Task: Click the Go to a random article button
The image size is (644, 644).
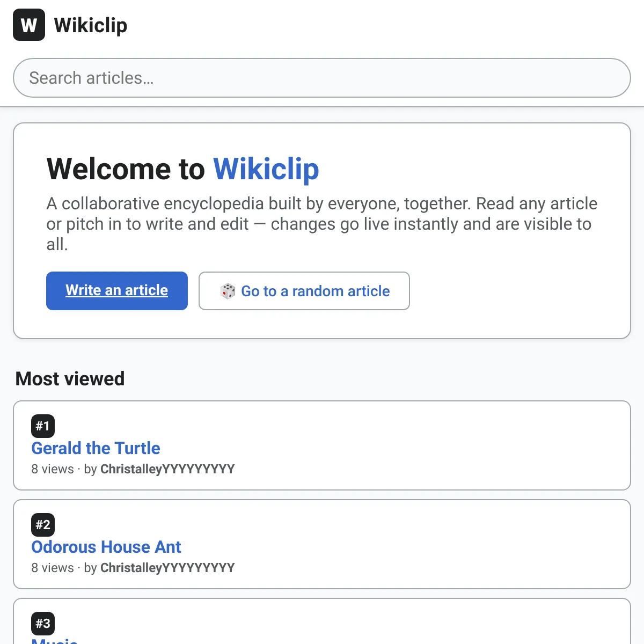Action: click(304, 291)
